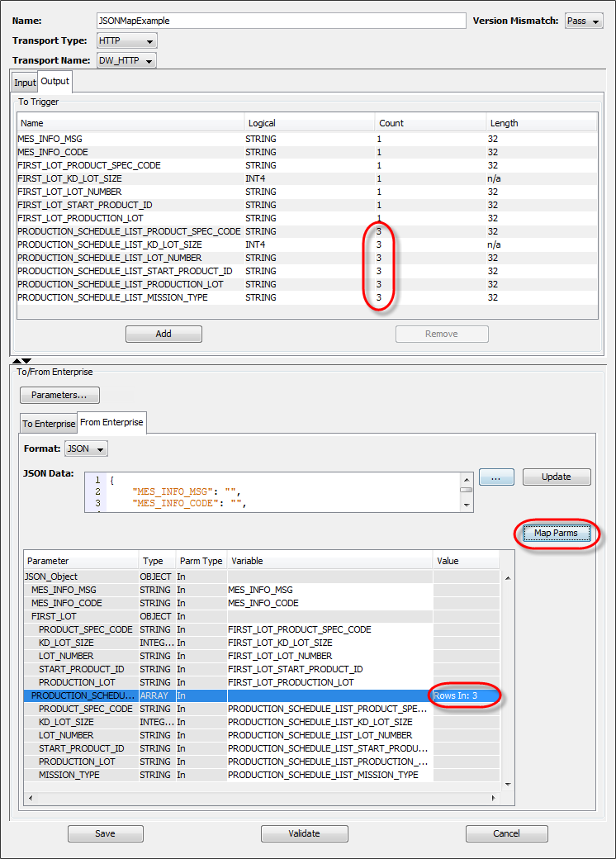
Task: Switch to the Input tab
Action: pos(25,83)
